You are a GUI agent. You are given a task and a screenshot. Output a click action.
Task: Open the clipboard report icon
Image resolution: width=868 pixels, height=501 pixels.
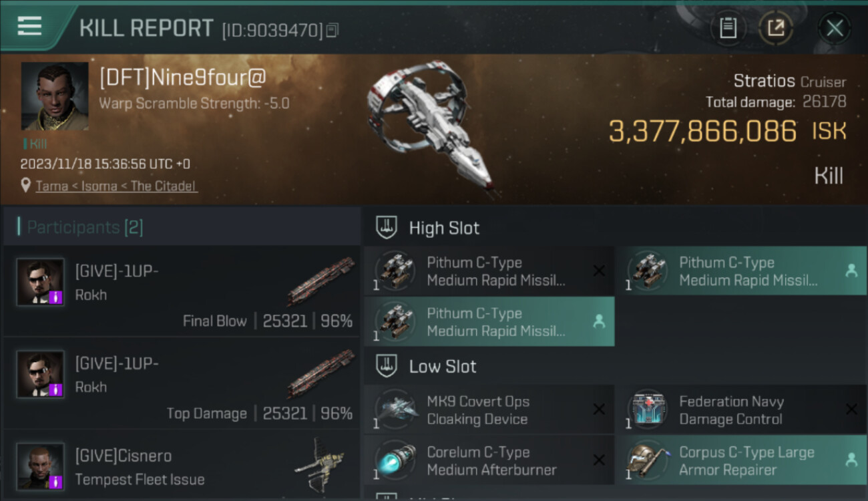click(728, 28)
